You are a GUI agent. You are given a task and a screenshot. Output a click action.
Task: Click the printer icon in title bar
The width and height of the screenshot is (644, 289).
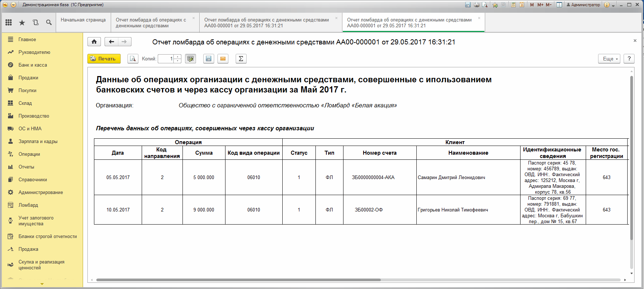coord(476,5)
